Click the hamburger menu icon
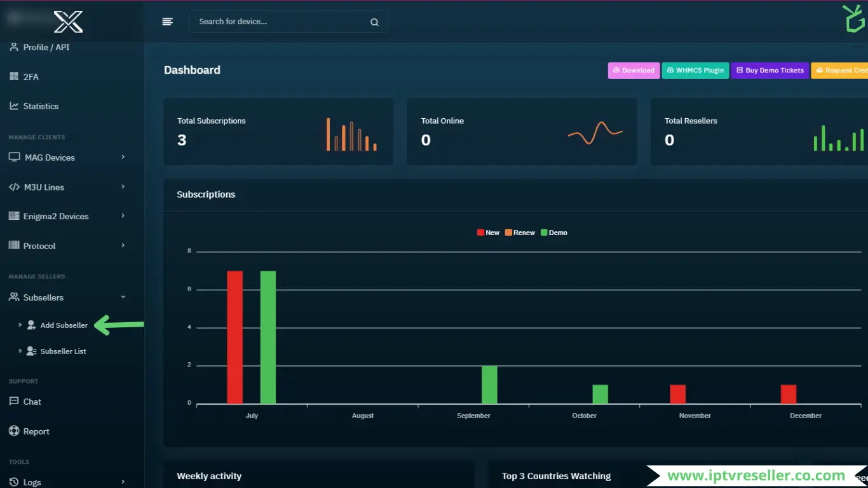 [167, 22]
